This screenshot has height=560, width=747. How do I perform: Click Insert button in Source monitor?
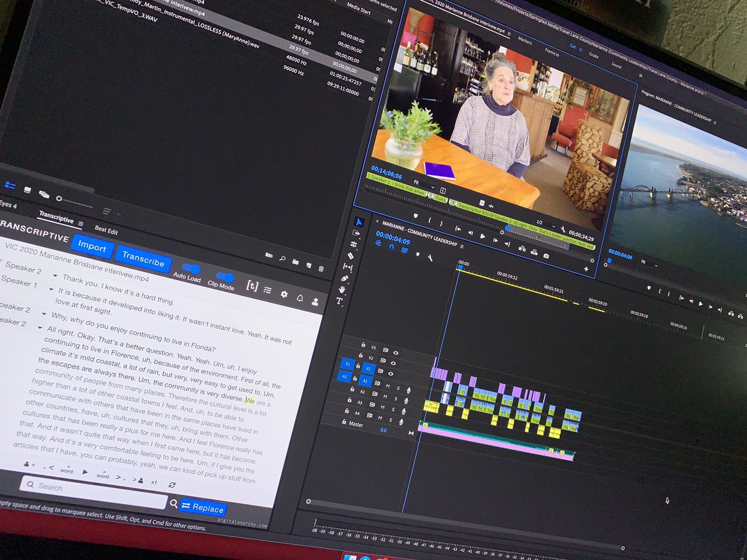[x=521, y=248]
